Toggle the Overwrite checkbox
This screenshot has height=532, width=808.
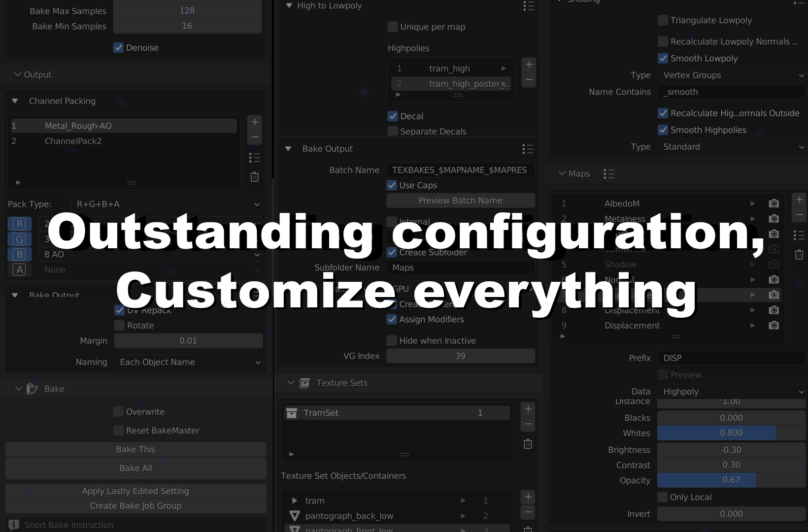[x=118, y=412]
